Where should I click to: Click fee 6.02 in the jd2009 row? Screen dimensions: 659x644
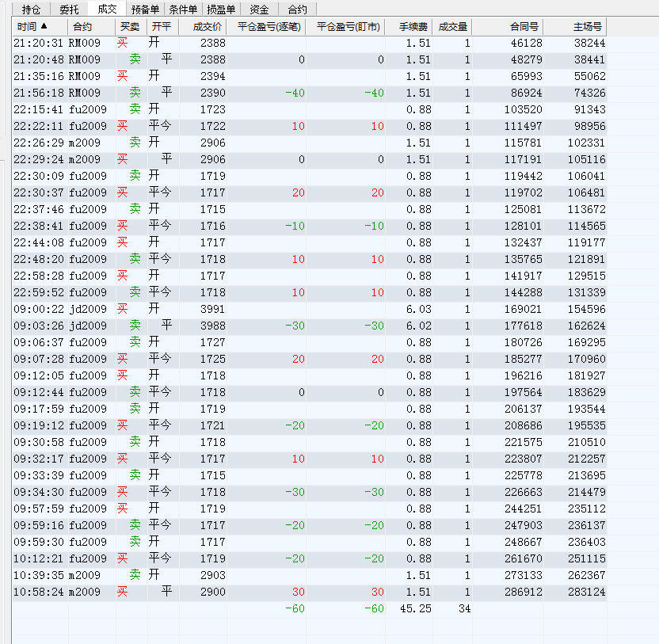pos(418,326)
